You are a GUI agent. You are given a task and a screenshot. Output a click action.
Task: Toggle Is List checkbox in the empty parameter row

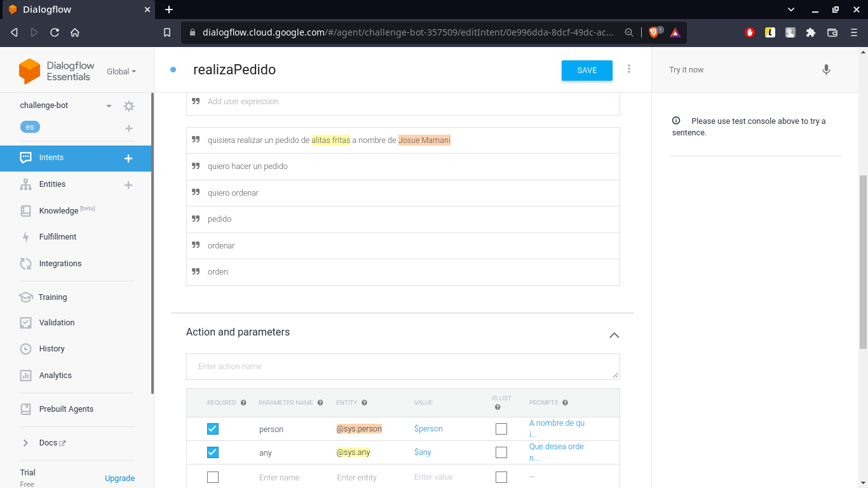(x=501, y=477)
